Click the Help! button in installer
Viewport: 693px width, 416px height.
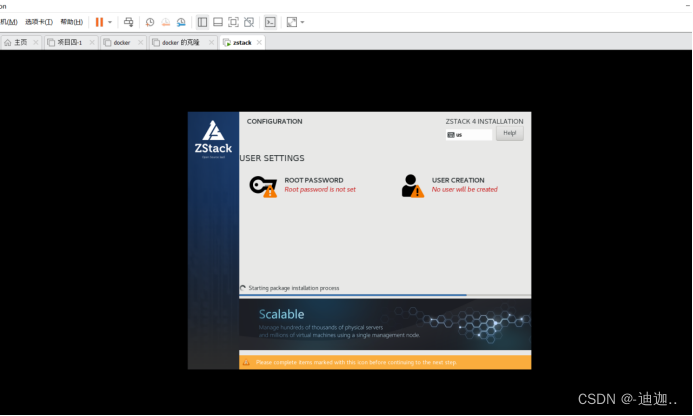coord(510,134)
